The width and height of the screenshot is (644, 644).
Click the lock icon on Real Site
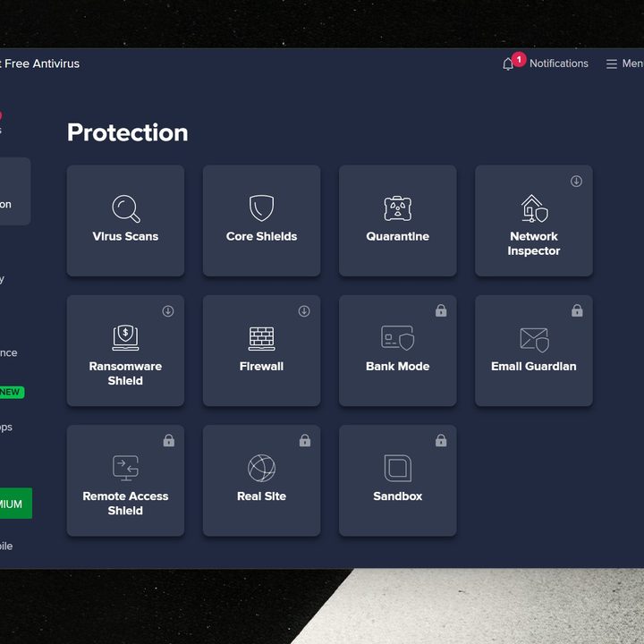[x=305, y=440]
